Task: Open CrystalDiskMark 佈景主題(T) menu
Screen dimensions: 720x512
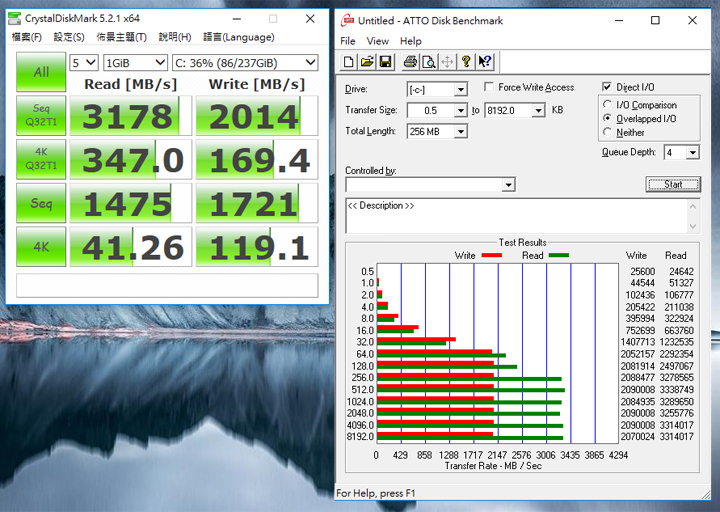Action: click(x=122, y=37)
